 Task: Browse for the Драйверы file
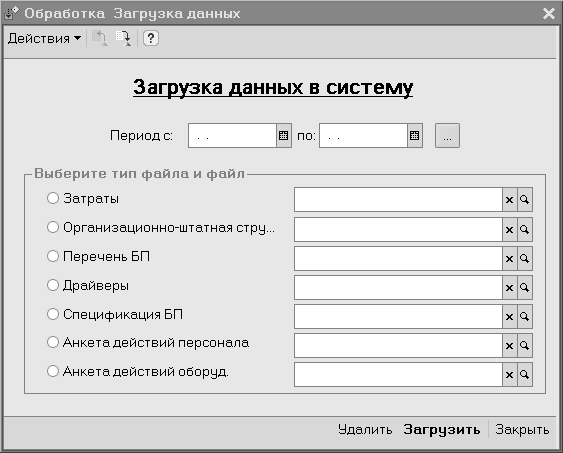click(525, 288)
